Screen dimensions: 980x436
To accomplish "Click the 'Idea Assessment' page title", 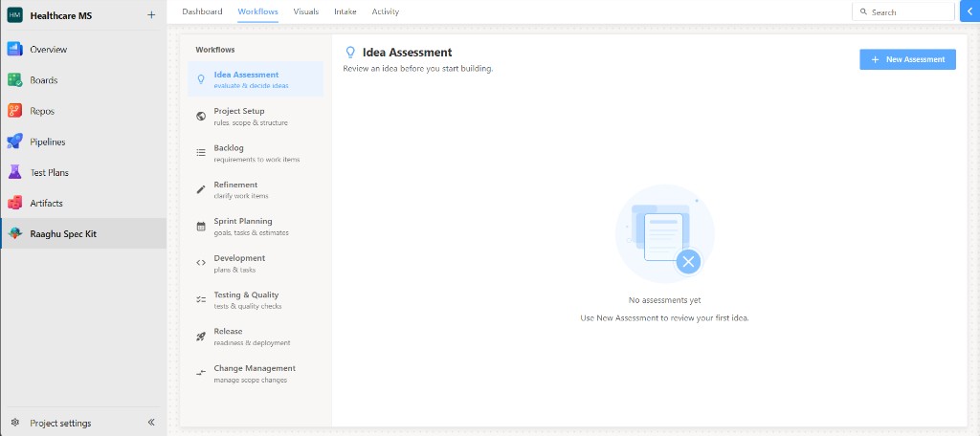I will (x=407, y=53).
